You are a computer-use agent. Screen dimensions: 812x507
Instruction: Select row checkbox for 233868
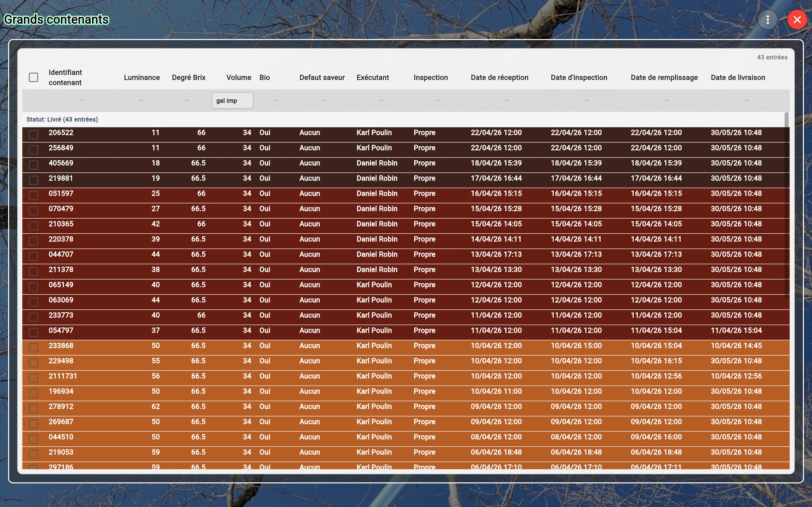(x=33, y=347)
